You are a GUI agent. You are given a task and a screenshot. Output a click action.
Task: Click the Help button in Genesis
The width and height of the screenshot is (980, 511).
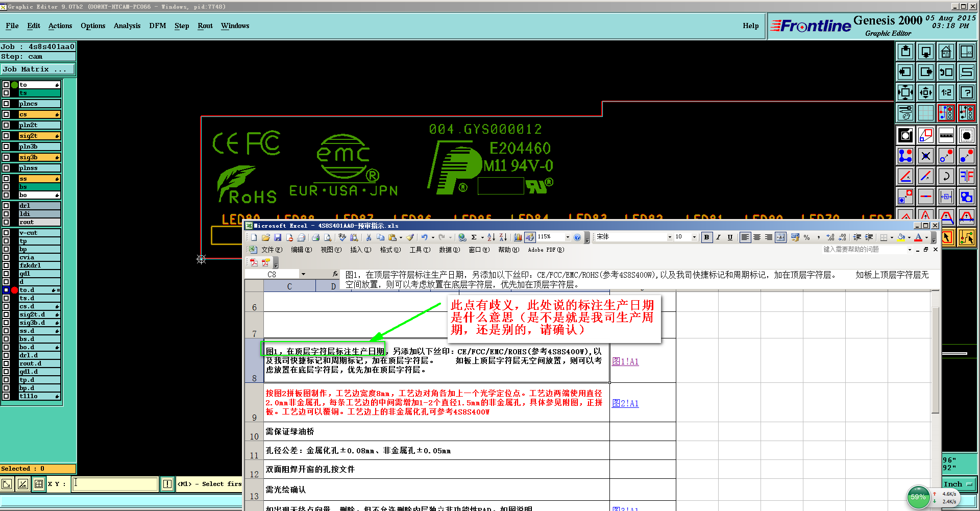750,26
